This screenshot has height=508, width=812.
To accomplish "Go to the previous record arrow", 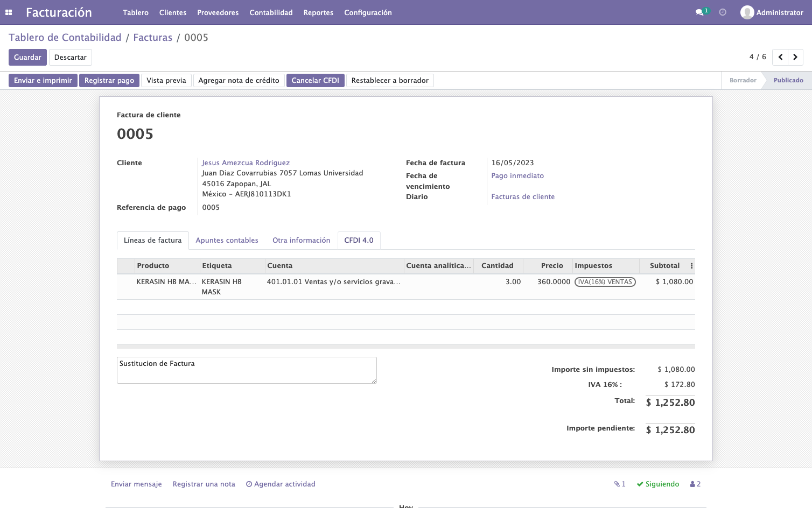I will pyautogui.click(x=780, y=57).
